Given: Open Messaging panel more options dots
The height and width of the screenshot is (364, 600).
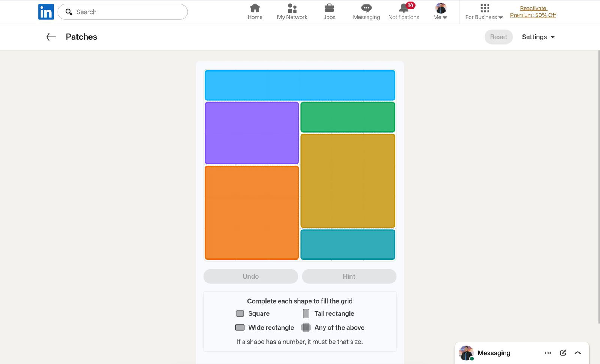Looking at the screenshot, I should pos(548,353).
